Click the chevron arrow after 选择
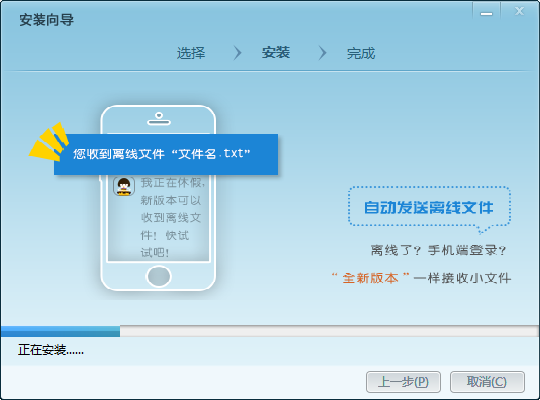This screenshot has height=400, width=540. coord(237,53)
